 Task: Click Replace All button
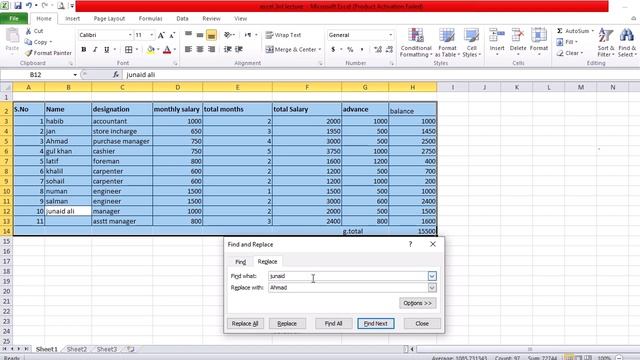[x=245, y=324]
